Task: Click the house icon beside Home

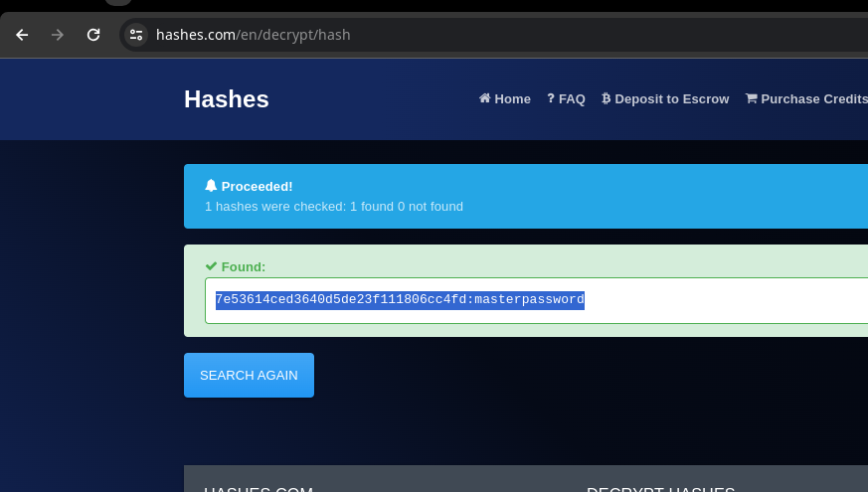Action: [x=484, y=98]
